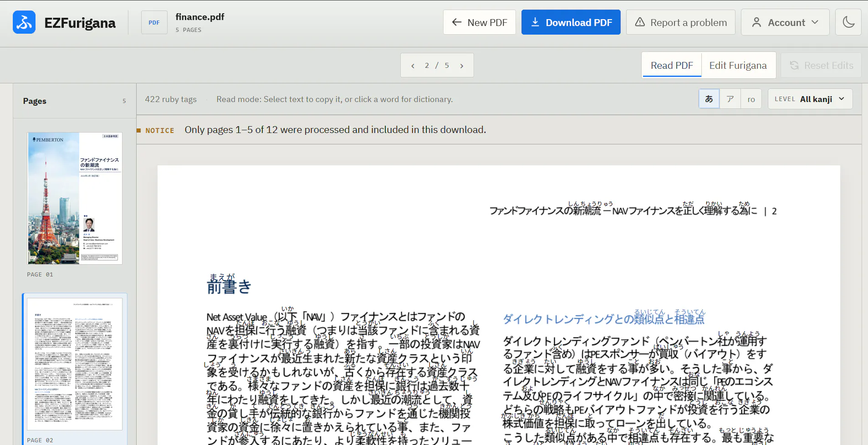Select romaji ro reading mode
This screenshot has height=445, width=868.
click(751, 99)
